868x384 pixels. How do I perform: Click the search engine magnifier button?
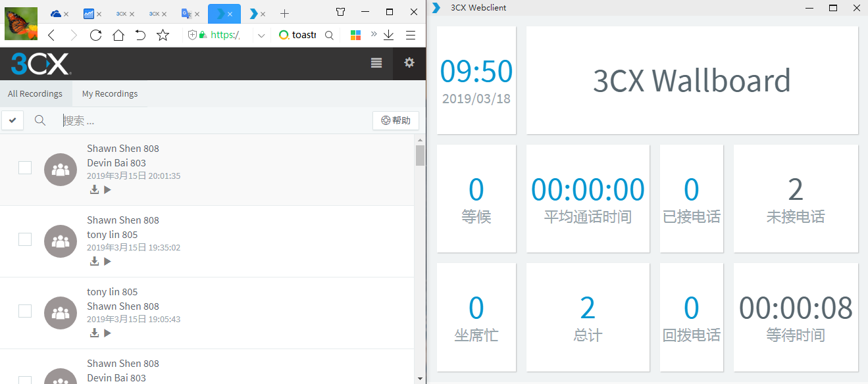click(x=329, y=35)
